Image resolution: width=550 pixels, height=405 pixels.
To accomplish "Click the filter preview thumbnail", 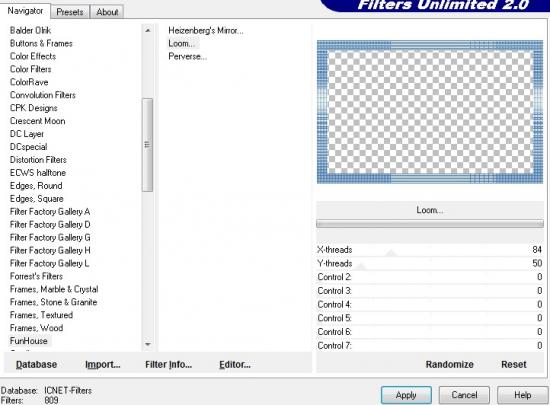I will coord(430,112).
